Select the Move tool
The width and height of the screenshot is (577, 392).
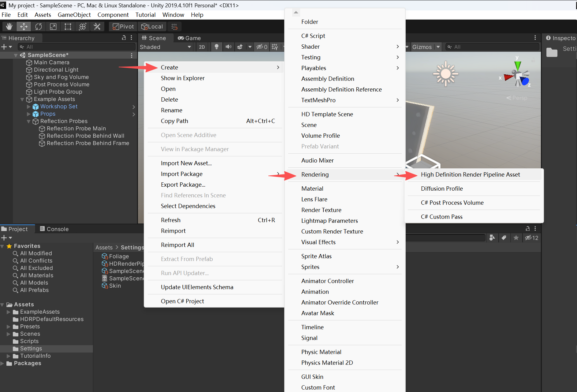(x=24, y=27)
